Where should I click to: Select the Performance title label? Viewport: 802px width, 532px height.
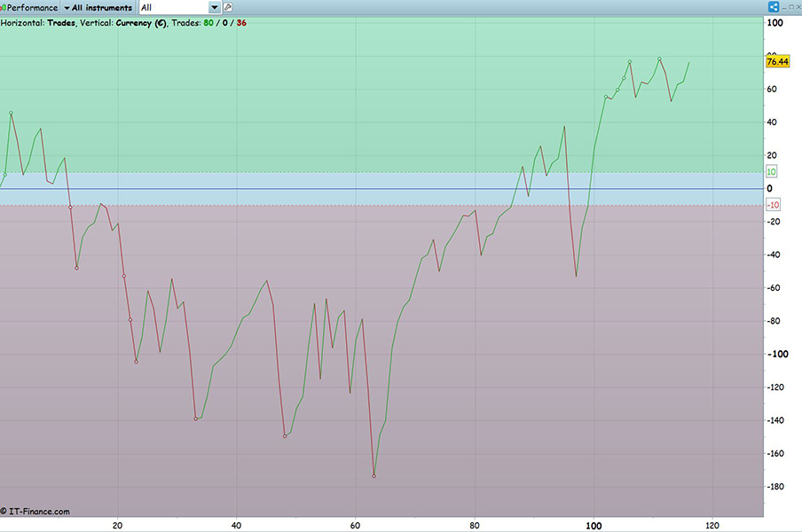click(x=32, y=8)
